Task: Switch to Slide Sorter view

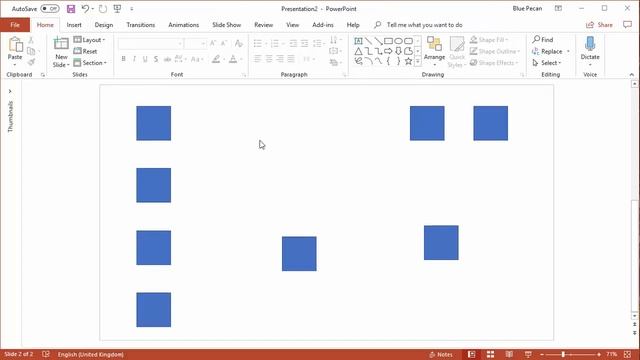Action: [x=490, y=354]
